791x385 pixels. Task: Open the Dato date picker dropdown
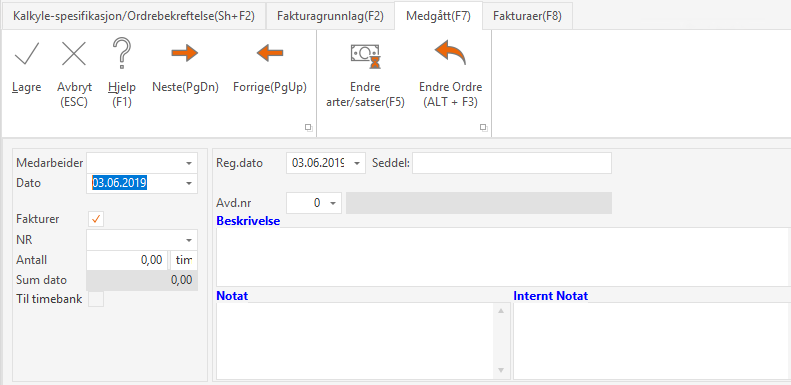(x=189, y=184)
